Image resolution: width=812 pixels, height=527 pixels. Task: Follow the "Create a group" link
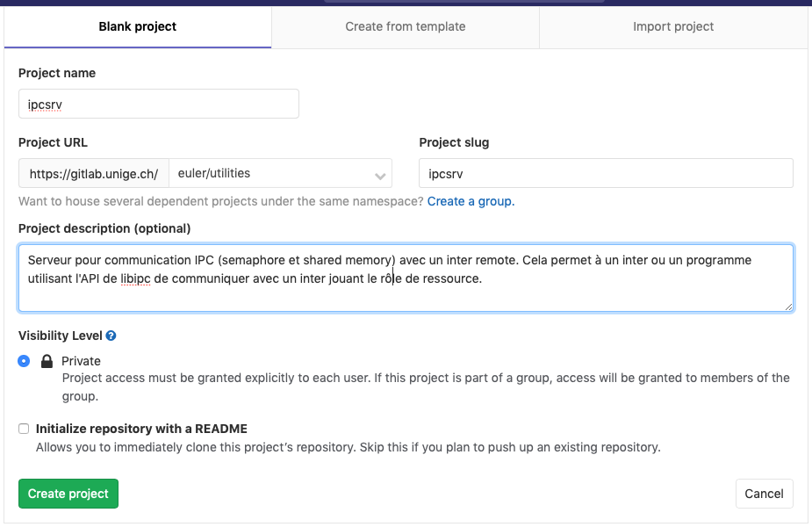pos(471,201)
